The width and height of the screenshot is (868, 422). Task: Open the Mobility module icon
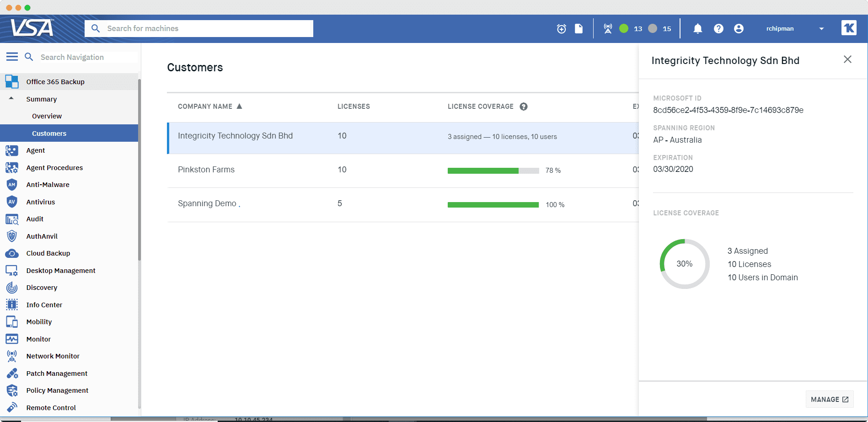12,322
